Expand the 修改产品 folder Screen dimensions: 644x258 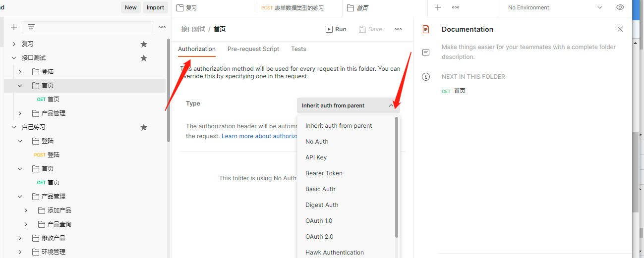click(x=20, y=238)
